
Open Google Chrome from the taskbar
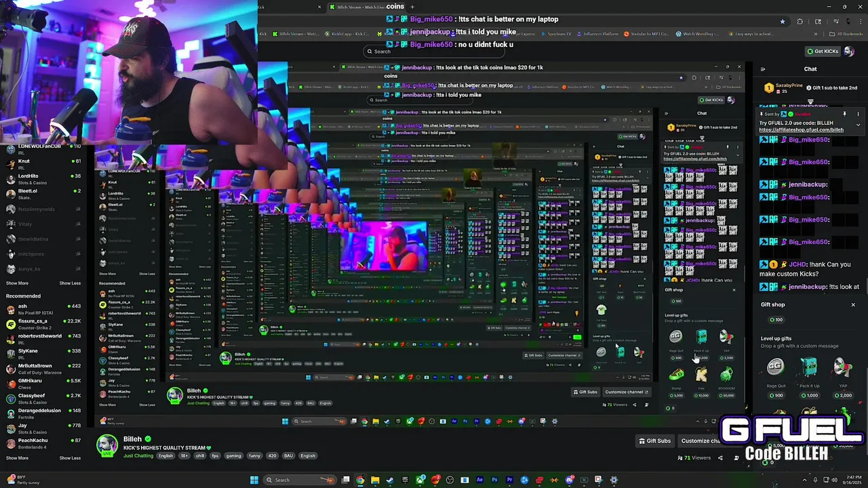click(x=360, y=480)
